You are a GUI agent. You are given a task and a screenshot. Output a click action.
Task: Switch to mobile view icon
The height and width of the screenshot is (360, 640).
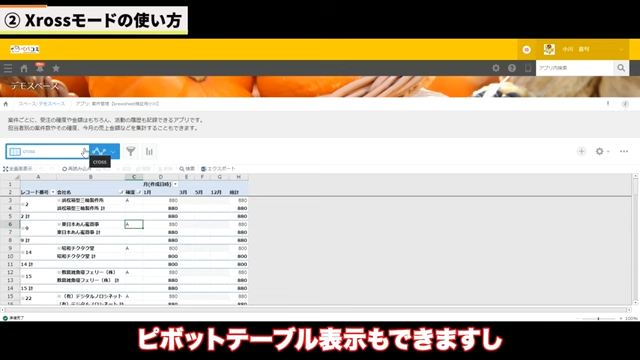[x=528, y=68]
